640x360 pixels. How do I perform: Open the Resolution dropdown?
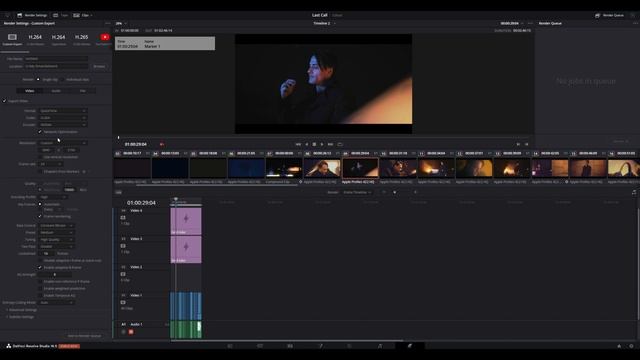tap(62, 143)
